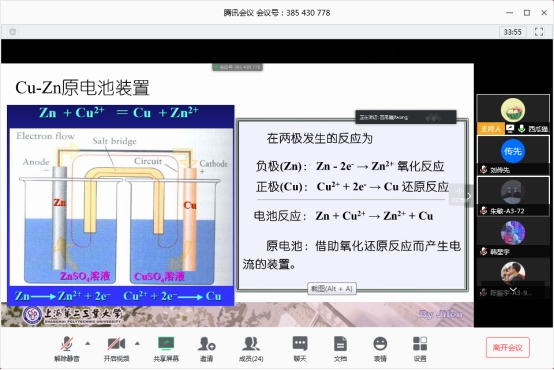The image size is (554, 370).
Task: Unmute microphone with 解除静音 icon
Action: click(x=66, y=348)
